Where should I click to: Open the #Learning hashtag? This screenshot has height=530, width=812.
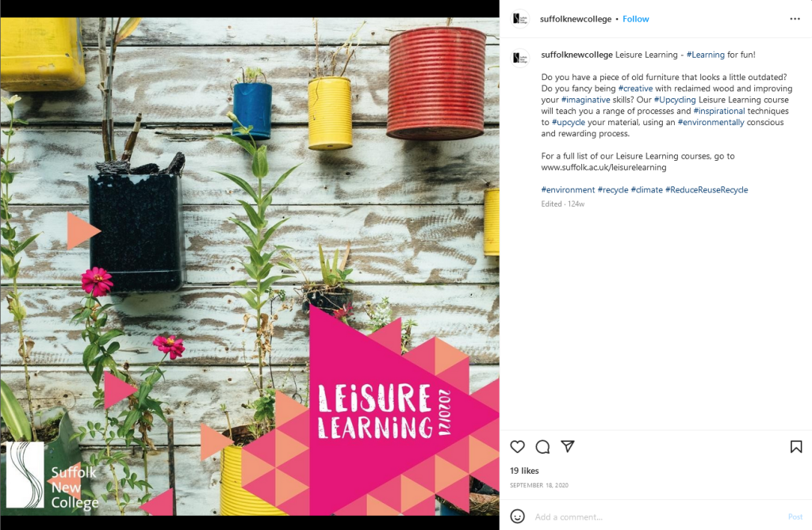click(x=705, y=55)
